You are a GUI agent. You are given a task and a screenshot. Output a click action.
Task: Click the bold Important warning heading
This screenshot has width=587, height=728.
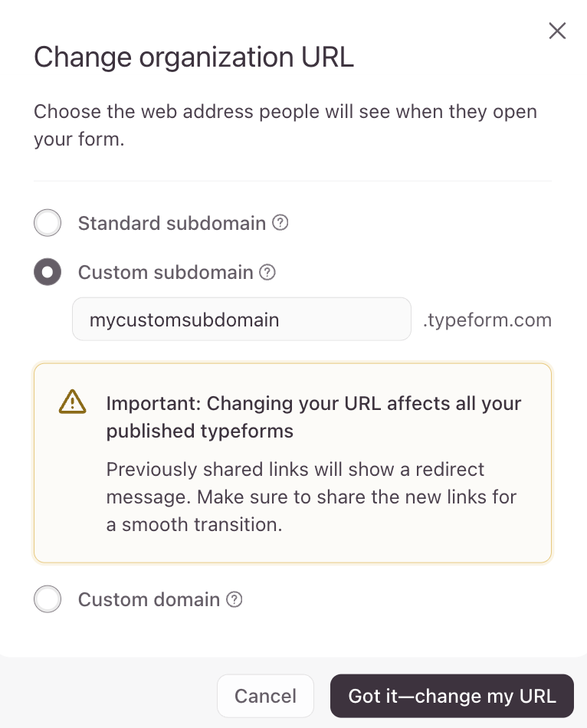313,417
